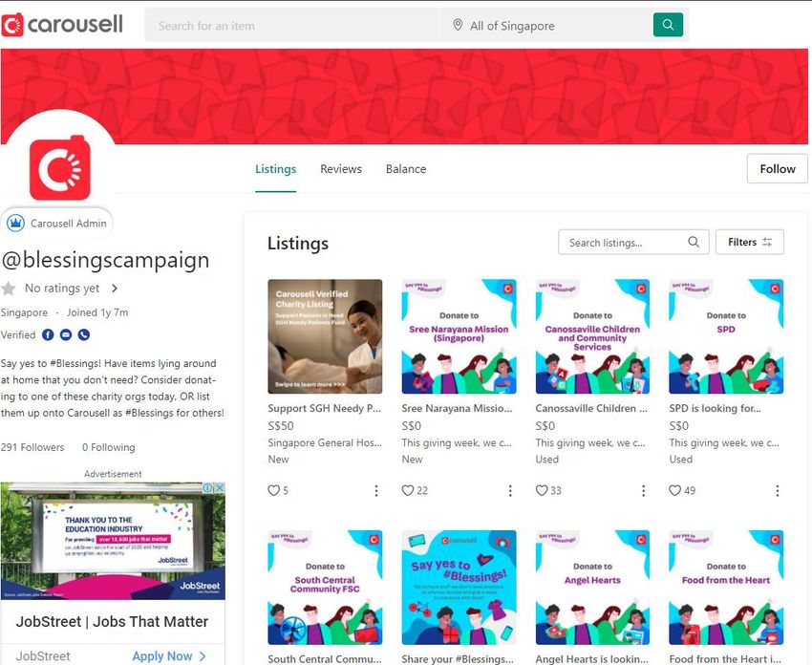Open more options for SGH Needy listing
Image resolution: width=812 pixels, height=665 pixels.
376,490
